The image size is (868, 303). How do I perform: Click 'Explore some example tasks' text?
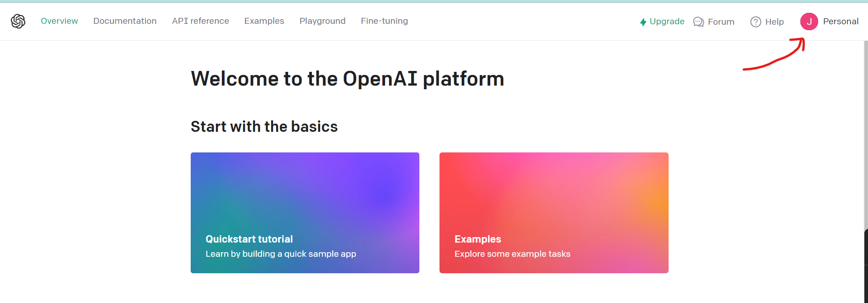click(x=512, y=254)
